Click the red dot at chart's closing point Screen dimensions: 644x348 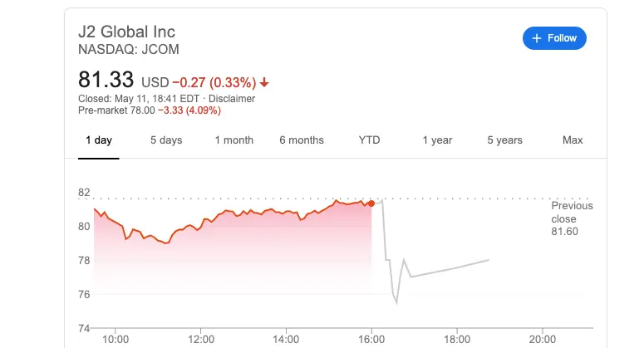pos(371,203)
